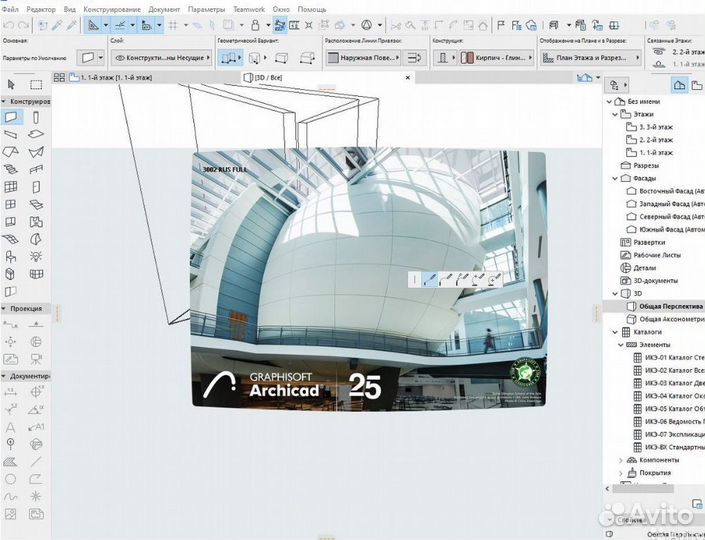Image resolution: width=705 pixels, height=540 pixels.
Task: Collapse the Этажи folder in navigator
Action: click(615, 115)
